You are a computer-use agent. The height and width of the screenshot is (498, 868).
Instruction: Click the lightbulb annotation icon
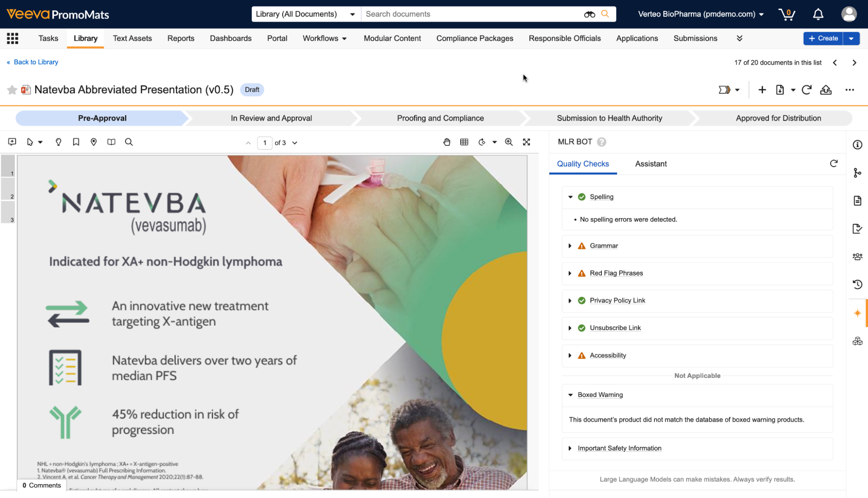[58, 142]
